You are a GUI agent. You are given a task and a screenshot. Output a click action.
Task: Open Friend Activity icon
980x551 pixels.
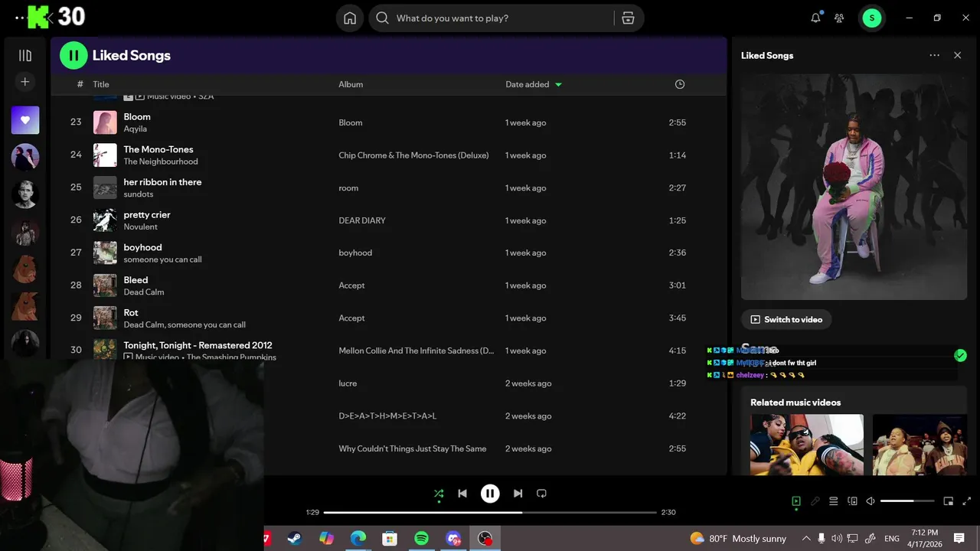[x=839, y=18]
